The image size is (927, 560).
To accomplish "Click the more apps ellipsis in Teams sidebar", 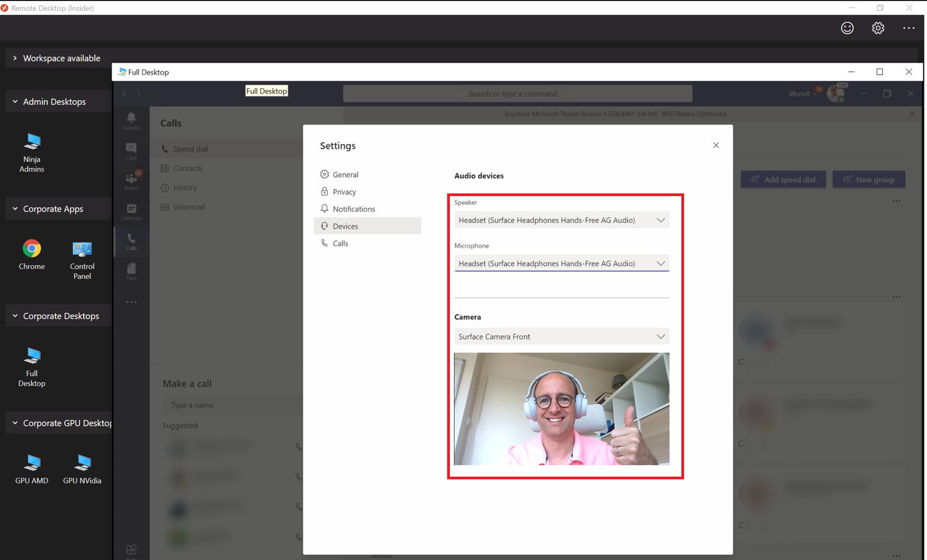I will (131, 302).
